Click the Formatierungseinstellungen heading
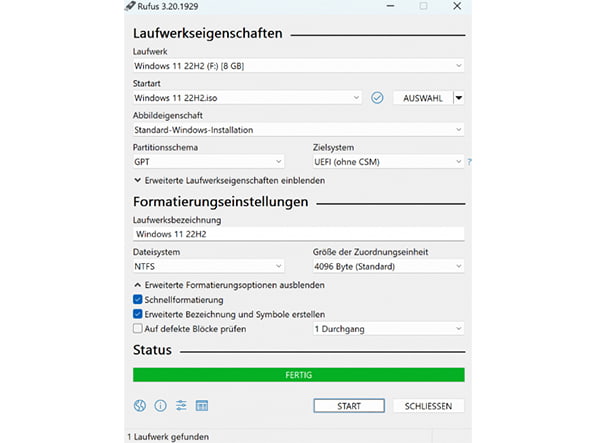The image size is (600, 443). [x=220, y=202]
